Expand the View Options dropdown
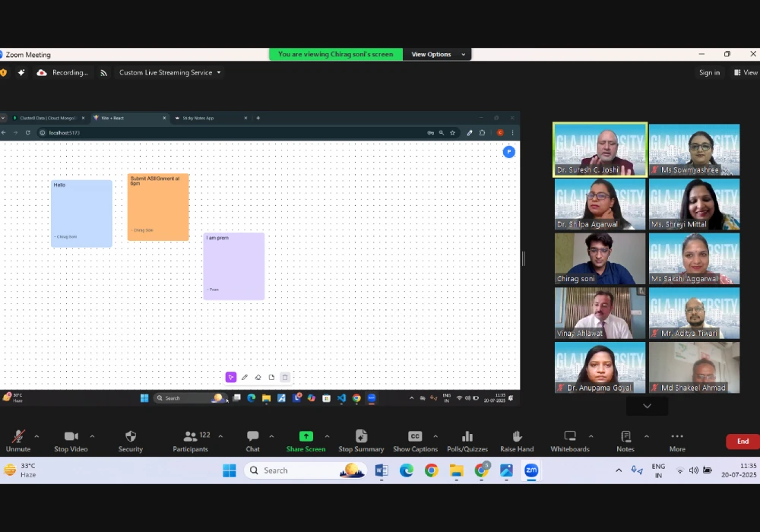760x532 pixels. tap(435, 55)
